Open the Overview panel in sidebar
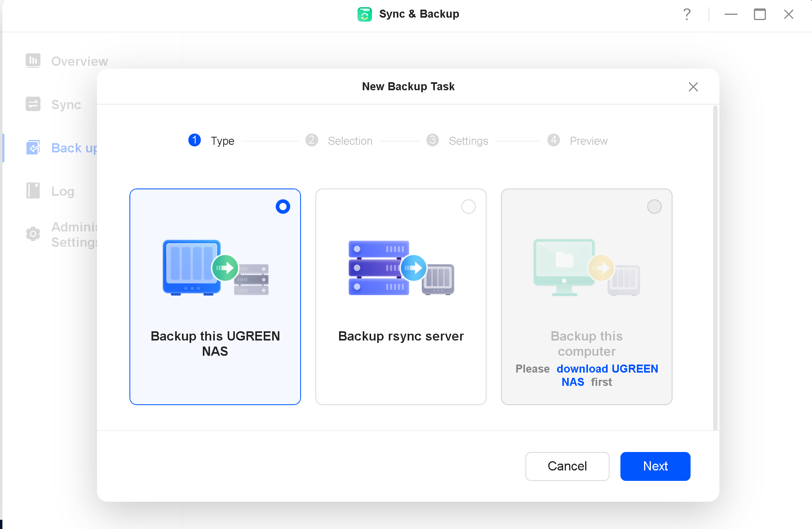 pyautogui.click(x=33, y=61)
